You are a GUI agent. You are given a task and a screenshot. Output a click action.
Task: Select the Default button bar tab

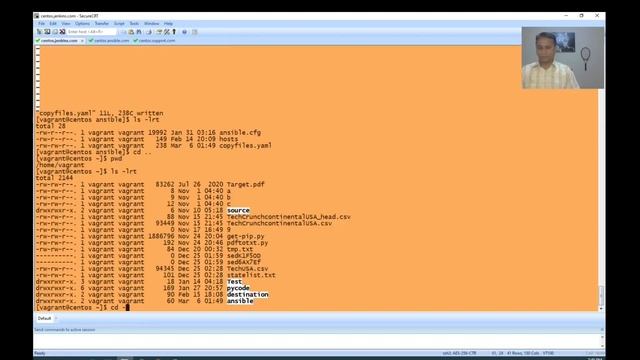tap(44, 318)
